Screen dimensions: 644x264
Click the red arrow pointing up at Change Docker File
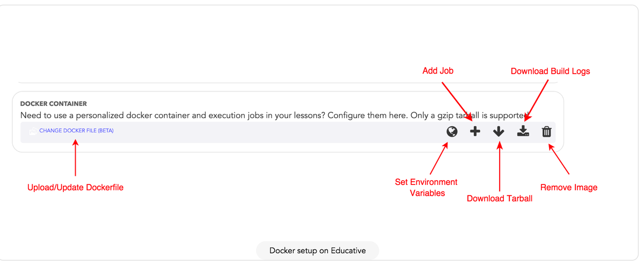[x=76, y=158]
